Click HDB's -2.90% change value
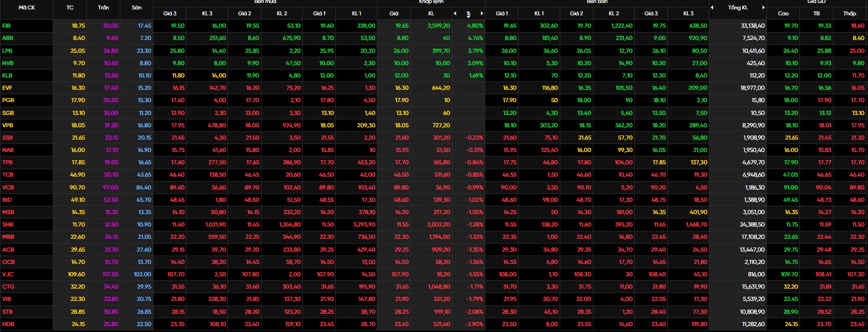868x332 pixels. pyautogui.click(x=474, y=324)
